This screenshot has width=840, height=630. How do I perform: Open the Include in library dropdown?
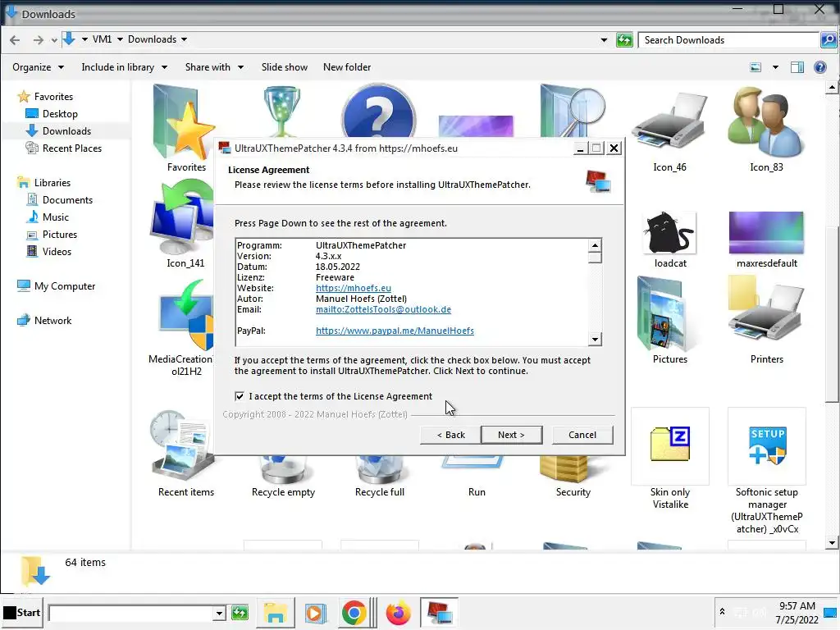click(x=125, y=67)
